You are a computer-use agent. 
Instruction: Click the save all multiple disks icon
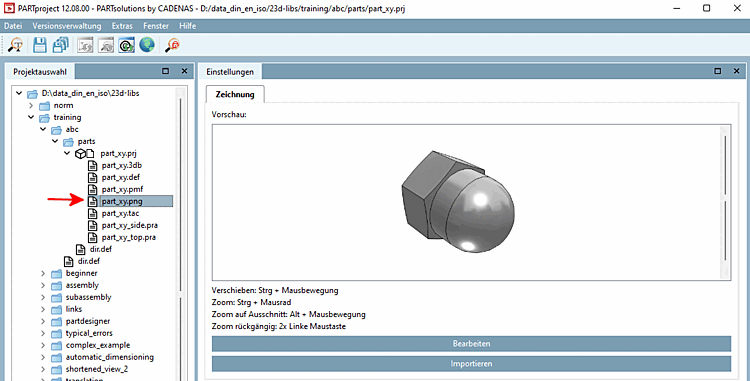tap(61, 45)
